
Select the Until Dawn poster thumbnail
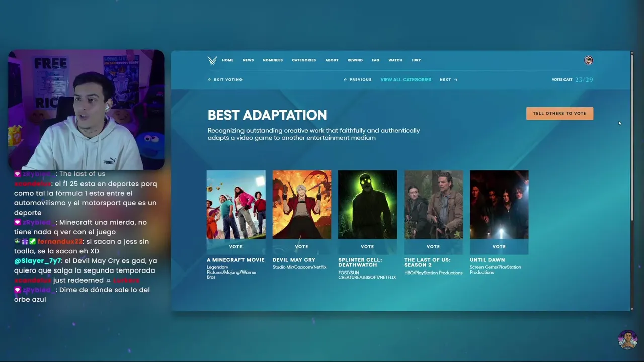click(x=499, y=205)
